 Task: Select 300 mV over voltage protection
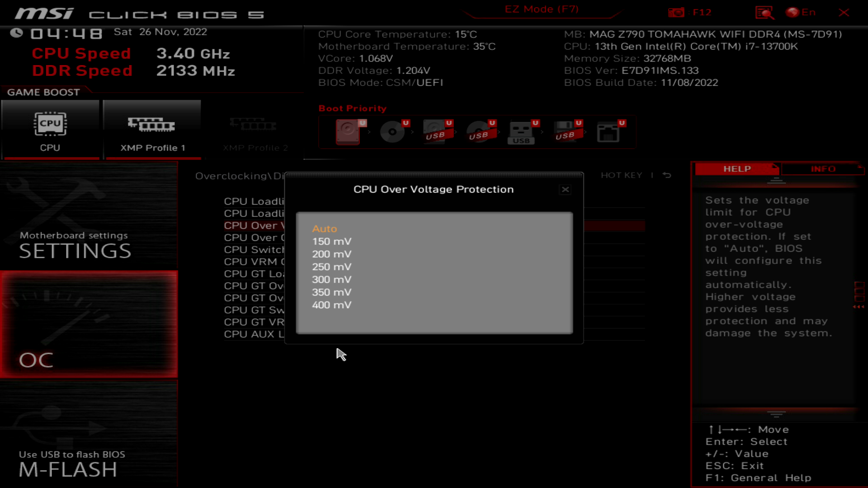tap(333, 279)
